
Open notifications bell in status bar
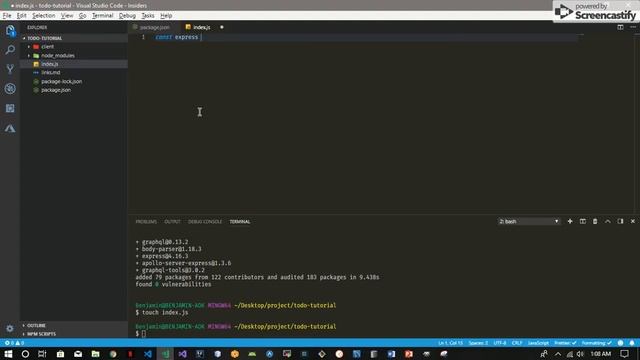click(x=632, y=343)
